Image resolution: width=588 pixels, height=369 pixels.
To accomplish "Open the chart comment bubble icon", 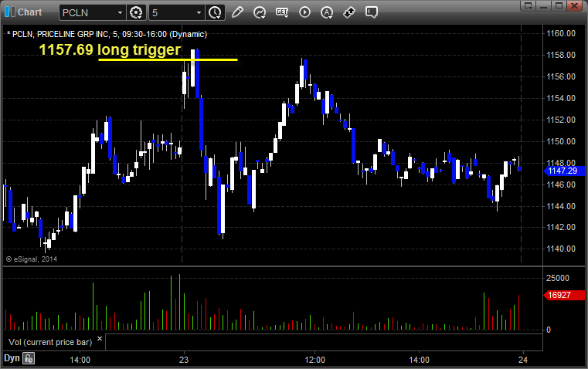I will pos(371,12).
